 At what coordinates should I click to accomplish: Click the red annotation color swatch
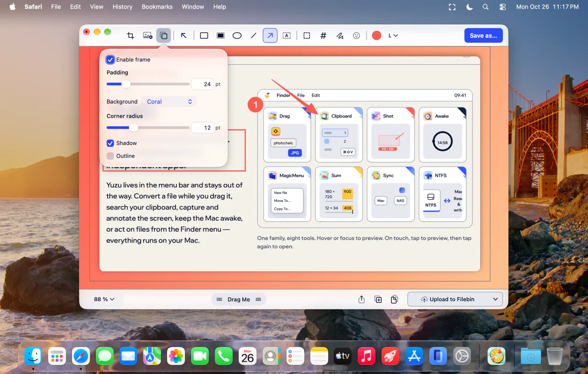[x=377, y=35]
